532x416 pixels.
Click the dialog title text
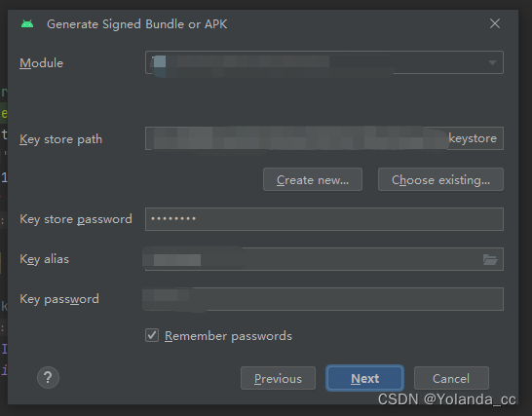[x=137, y=24]
